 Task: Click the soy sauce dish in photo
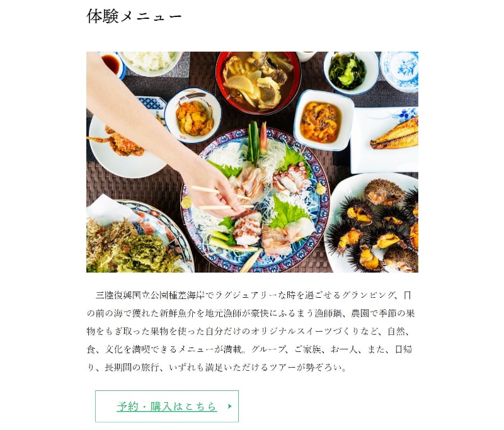(x=112, y=65)
